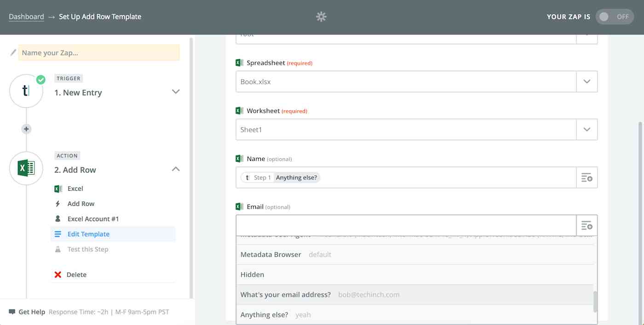The image size is (644, 325).
Task: Select the Edit Template sub-step
Action: (113, 234)
